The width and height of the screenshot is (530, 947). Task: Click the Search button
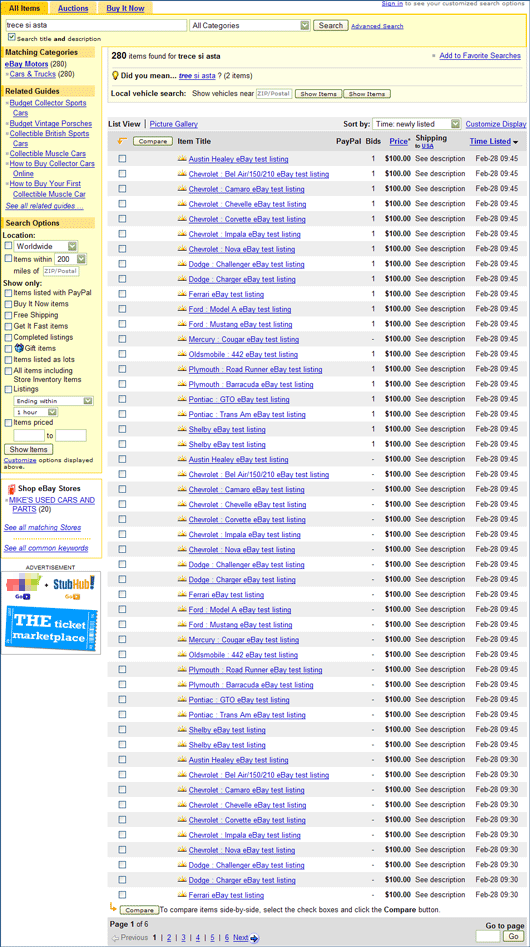click(x=331, y=25)
